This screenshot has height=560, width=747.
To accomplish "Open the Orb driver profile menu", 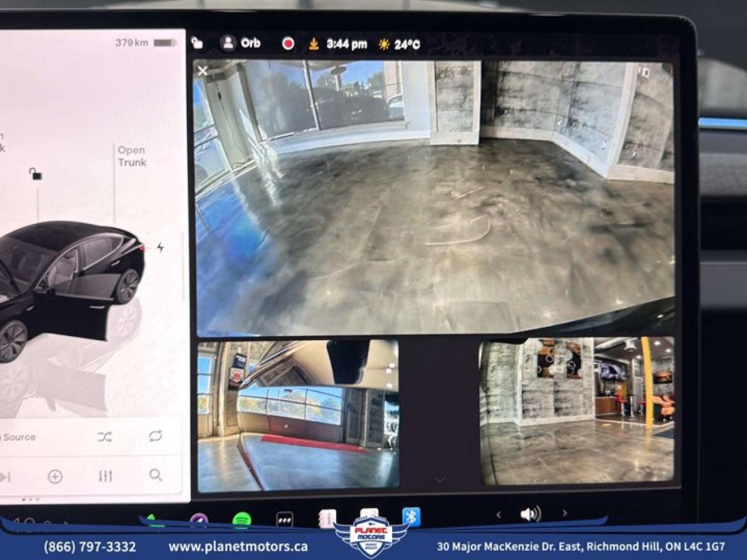I will (x=240, y=43).
